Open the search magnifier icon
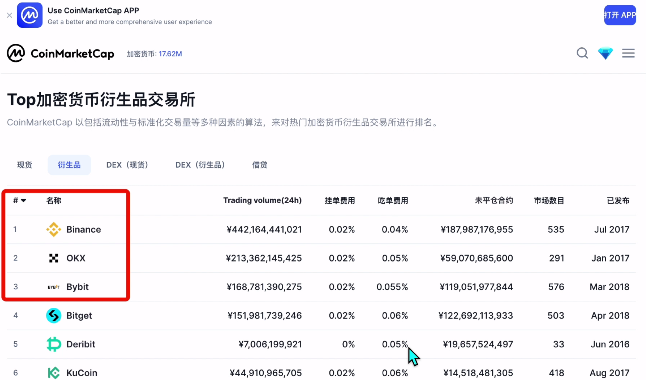 582,53
